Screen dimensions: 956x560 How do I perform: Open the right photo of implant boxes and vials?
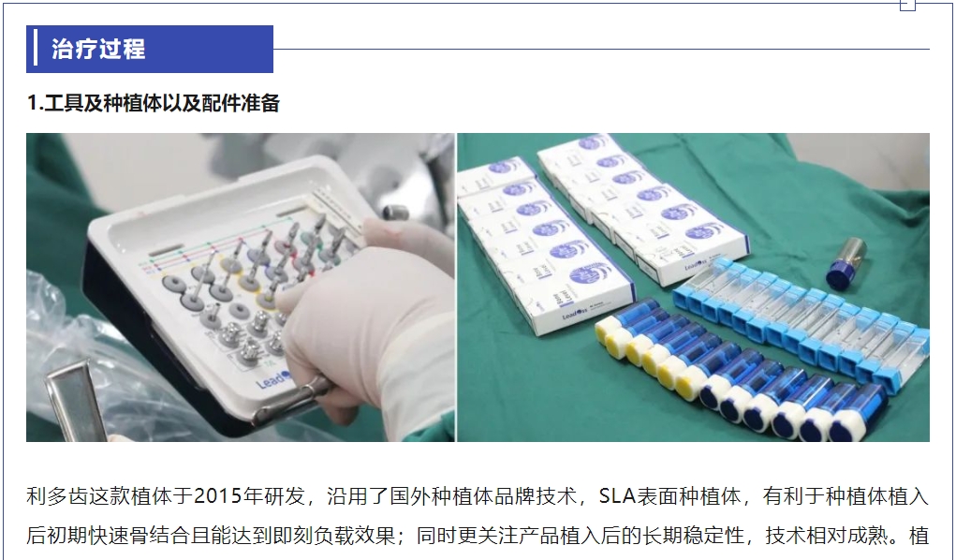(x=693, y=287)
